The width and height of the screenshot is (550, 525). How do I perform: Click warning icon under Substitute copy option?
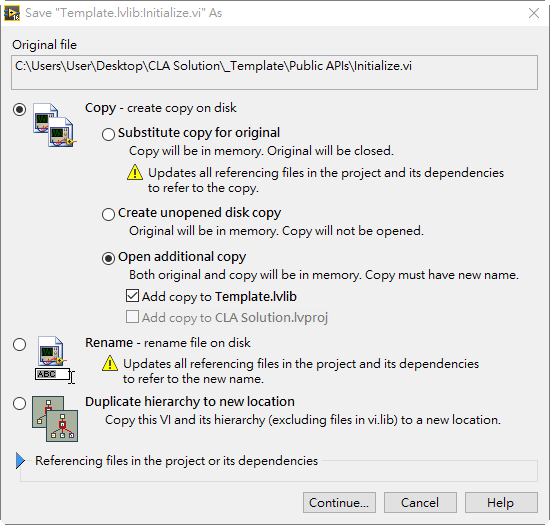(x=135, y=173)
